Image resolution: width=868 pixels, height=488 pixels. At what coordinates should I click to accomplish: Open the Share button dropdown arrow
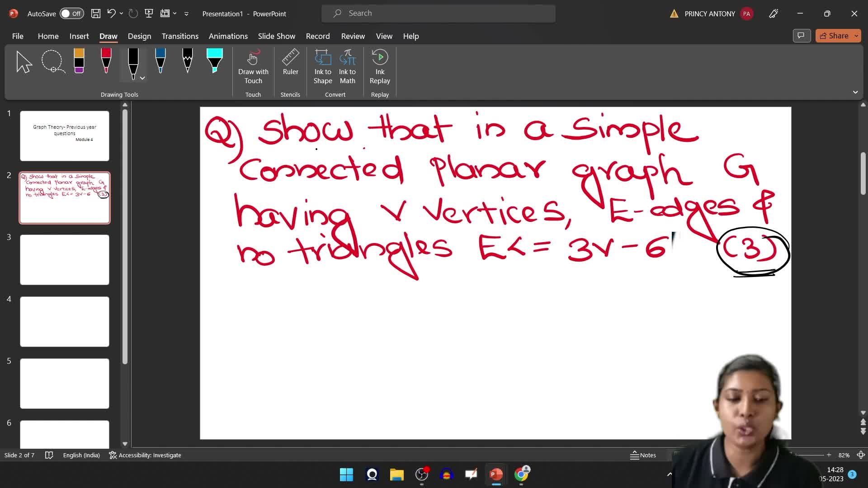[x=856, y=36]
